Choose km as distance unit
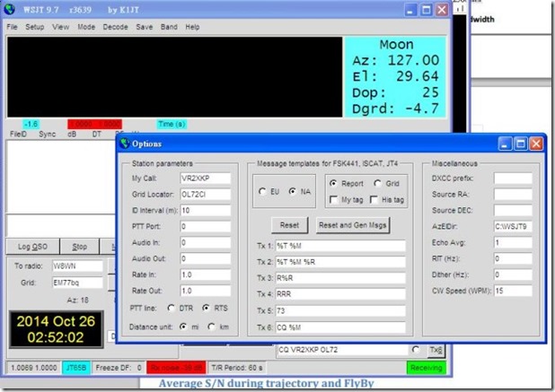 [x=212, y=327]
